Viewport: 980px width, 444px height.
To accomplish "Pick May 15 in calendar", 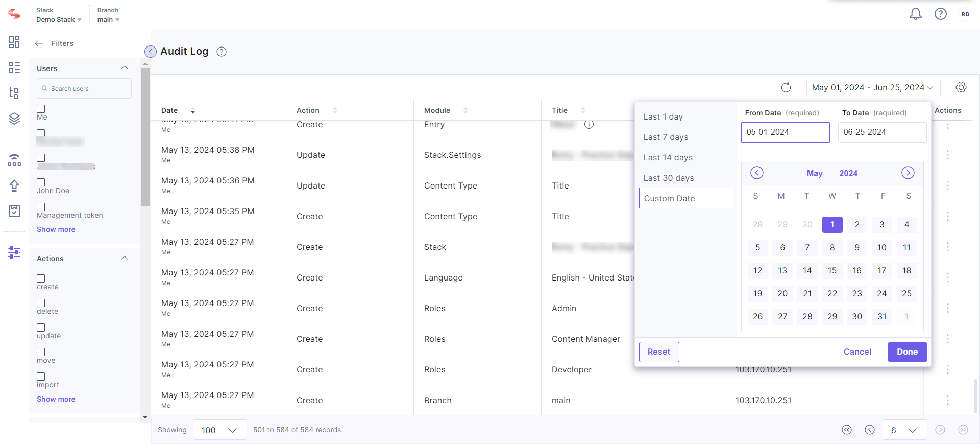I will click(x=832, y=270).
